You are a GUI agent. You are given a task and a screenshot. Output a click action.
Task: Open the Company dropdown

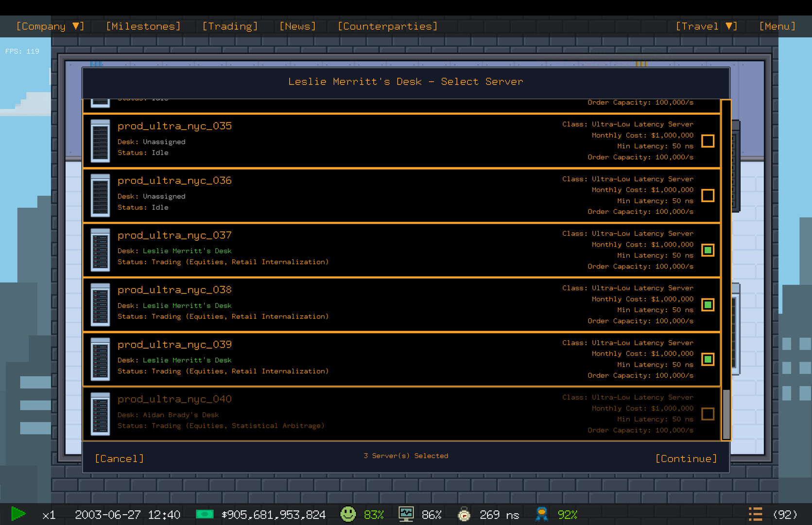tap(49, 26)
